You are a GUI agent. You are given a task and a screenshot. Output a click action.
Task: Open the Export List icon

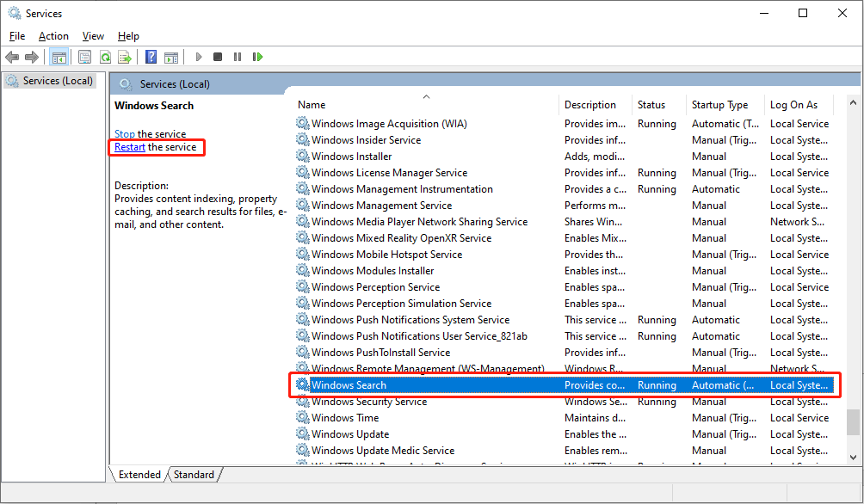[x=126, y=57]
